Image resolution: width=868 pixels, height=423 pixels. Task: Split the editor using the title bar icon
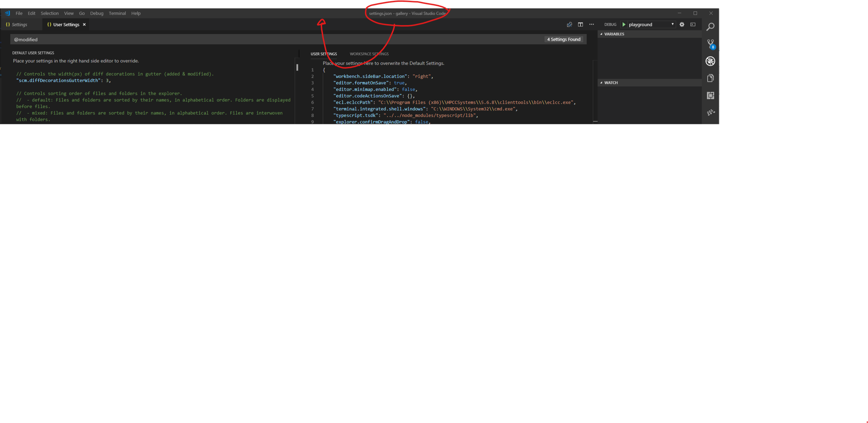pyautogui.click(x=580, y=24)
